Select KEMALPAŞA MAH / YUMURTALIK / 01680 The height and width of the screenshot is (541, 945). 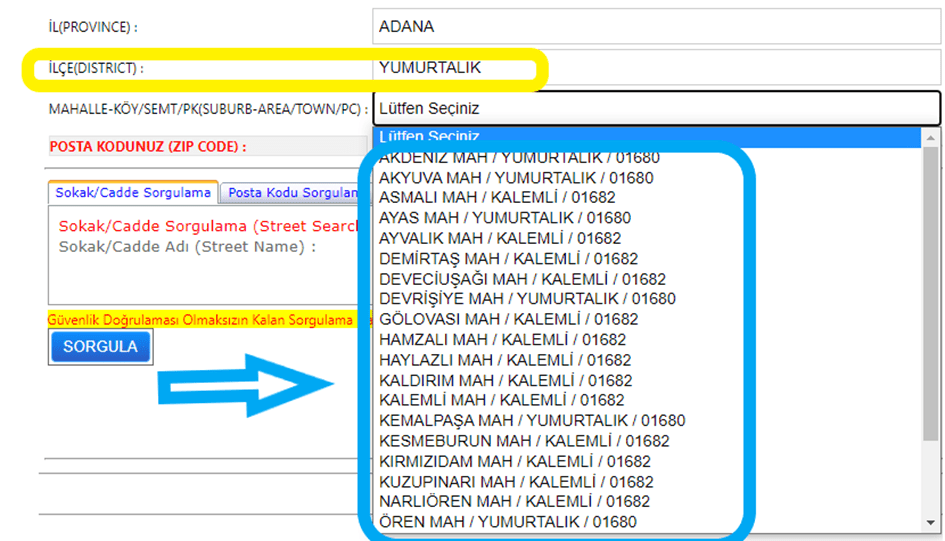point(532,421)
